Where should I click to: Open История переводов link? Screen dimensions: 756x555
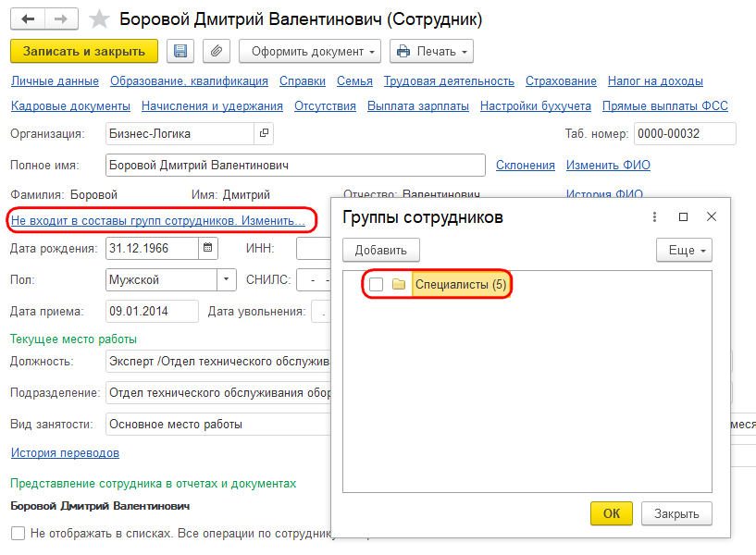tap(65, 453)
